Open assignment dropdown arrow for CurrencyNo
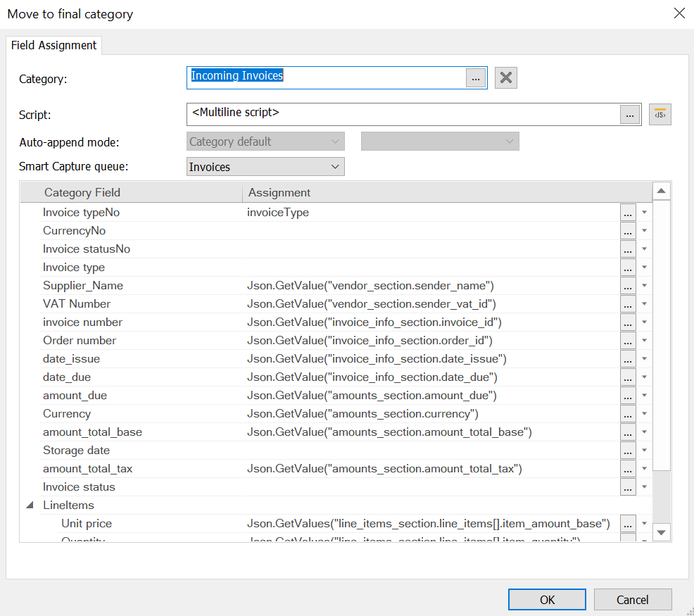This screenshot has height=616, width=694. (645, 231)
